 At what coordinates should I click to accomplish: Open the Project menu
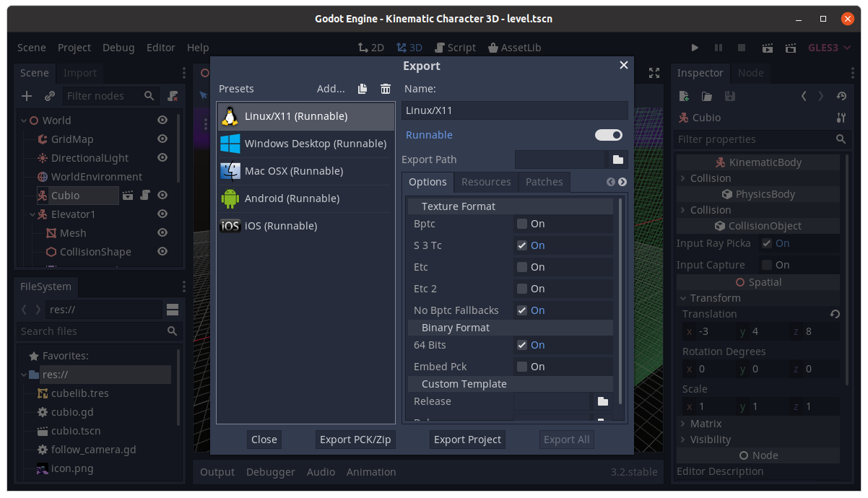click(x=74, y=48)
